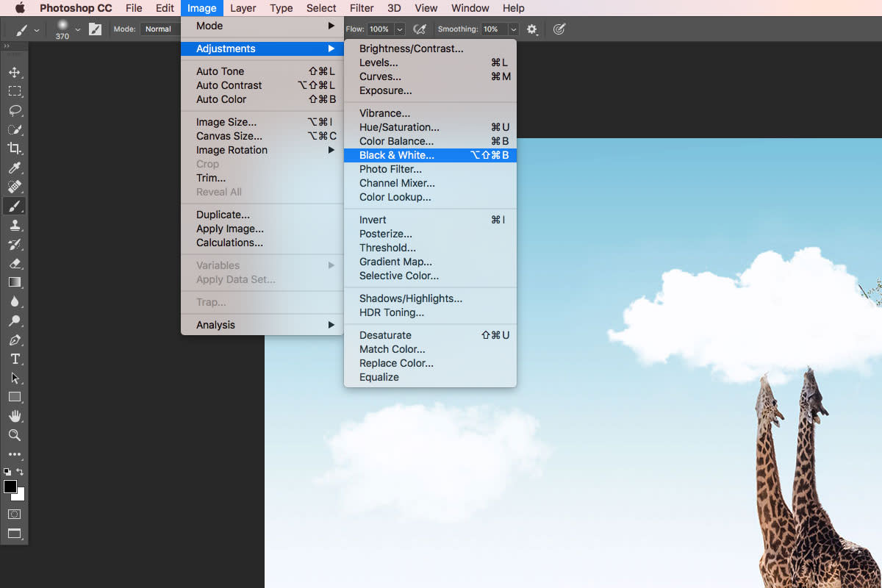The image size is (882, 588).
Task: Select the Spot Healing Brush tool
Action: (15, 187)
